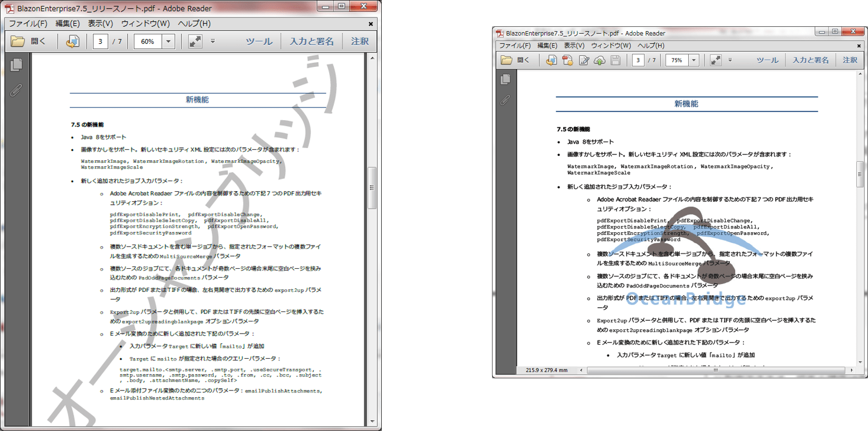
Task: Click 75% zoom field in right window
Action: pos(677,60)
